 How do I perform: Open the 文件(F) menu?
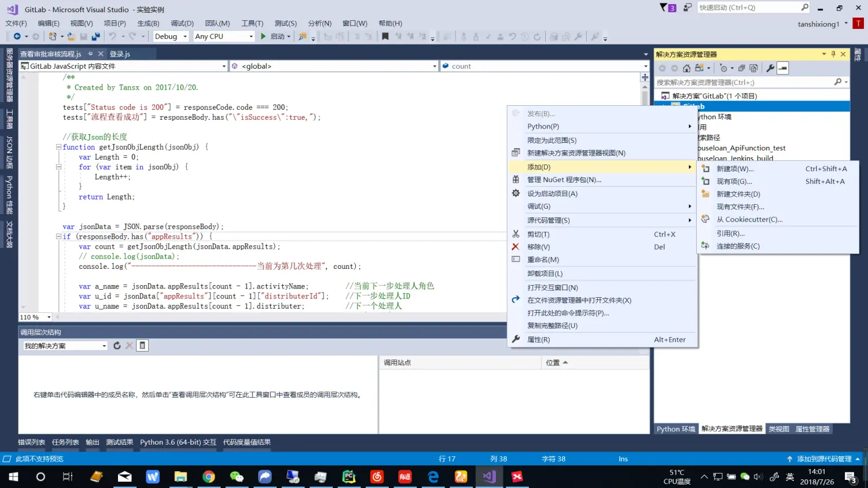(x=16, y=23)
